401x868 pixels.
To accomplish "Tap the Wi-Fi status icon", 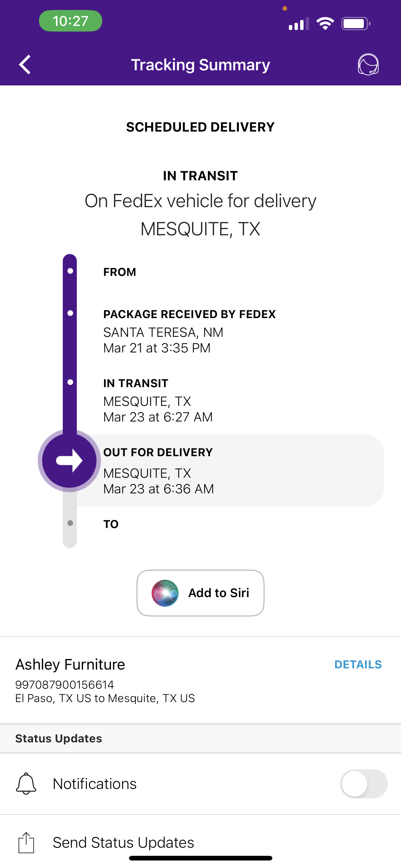I will [325, 23].
